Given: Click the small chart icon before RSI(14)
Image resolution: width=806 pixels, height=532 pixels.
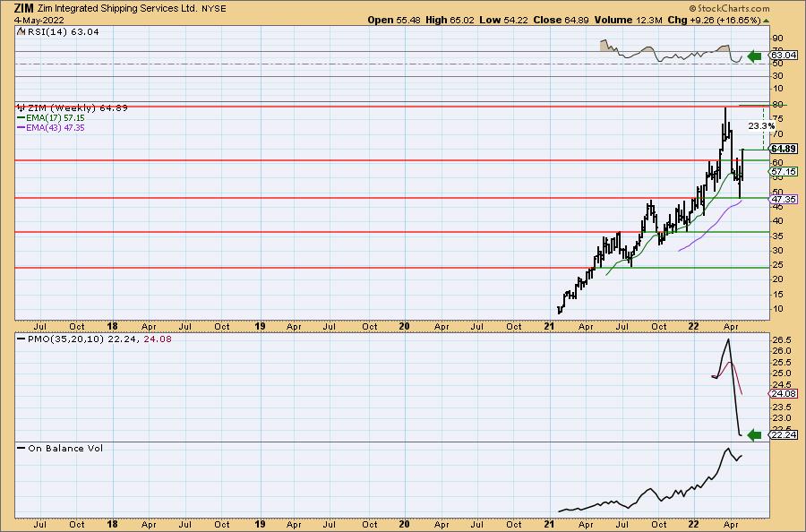Looking at the screenshot, I should tap(21, 31).
